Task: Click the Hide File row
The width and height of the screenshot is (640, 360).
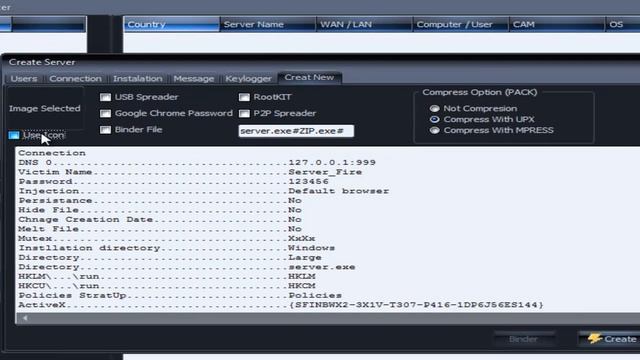Action: point(160,210)
